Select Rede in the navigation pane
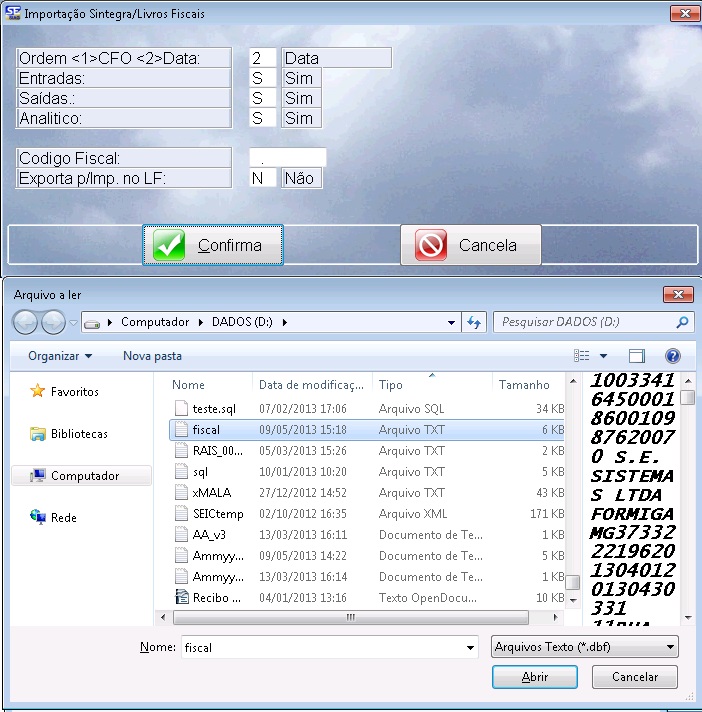This screenshot has height=712, width=702. (54, 517)
